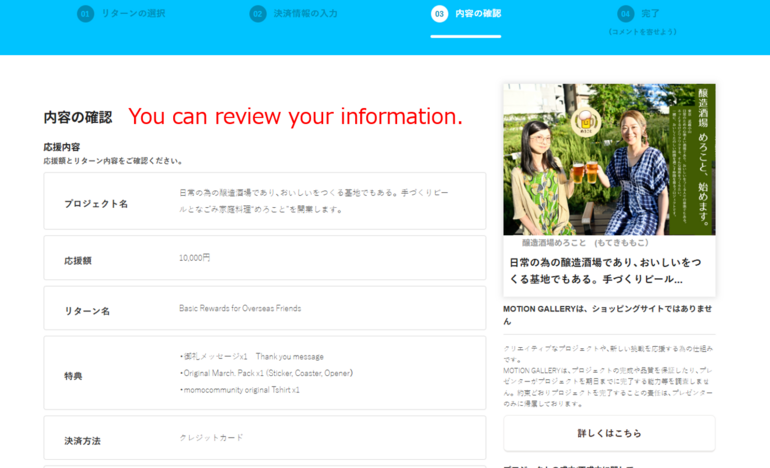Click step 03 内容の確認 in progress bar
The height and width of the screenshot is (468, 770).
[466, 14]
